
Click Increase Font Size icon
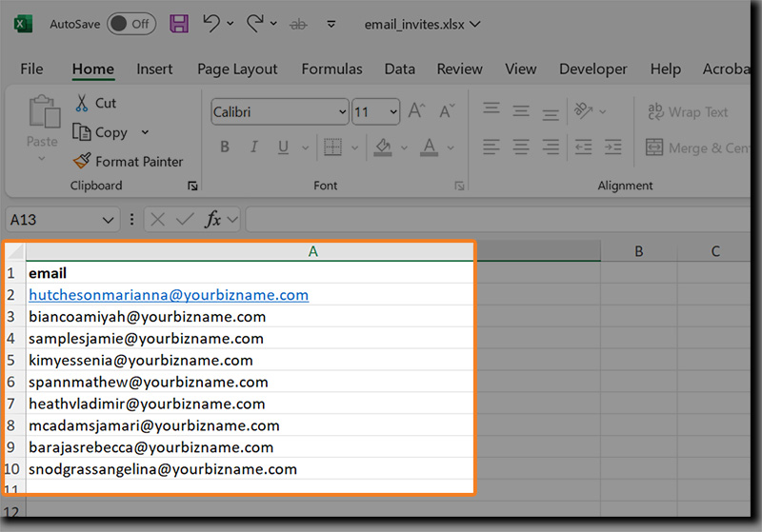pyautogui.click(x=416, y=112)
